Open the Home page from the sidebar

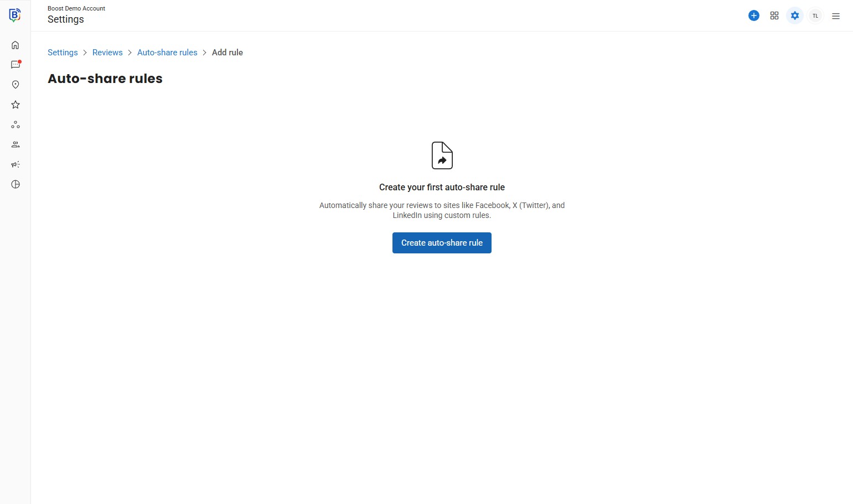coord(15,45)
